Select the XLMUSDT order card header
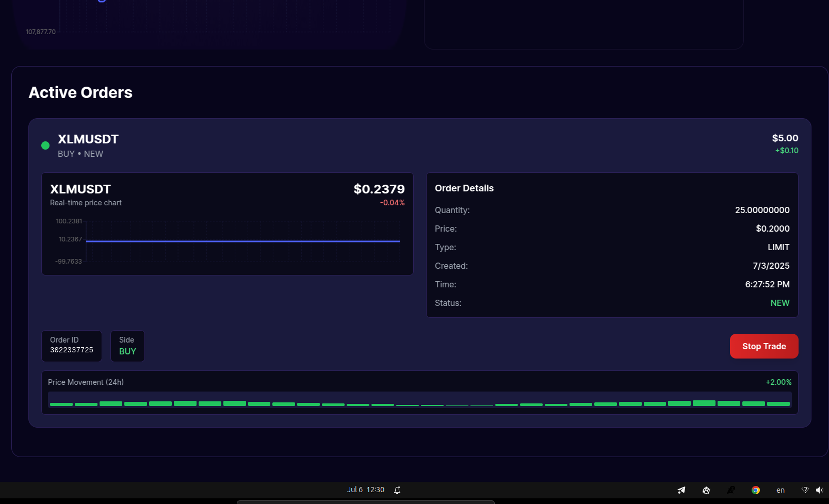Viewport: 829px width, 504px height. tap(88, 139)
